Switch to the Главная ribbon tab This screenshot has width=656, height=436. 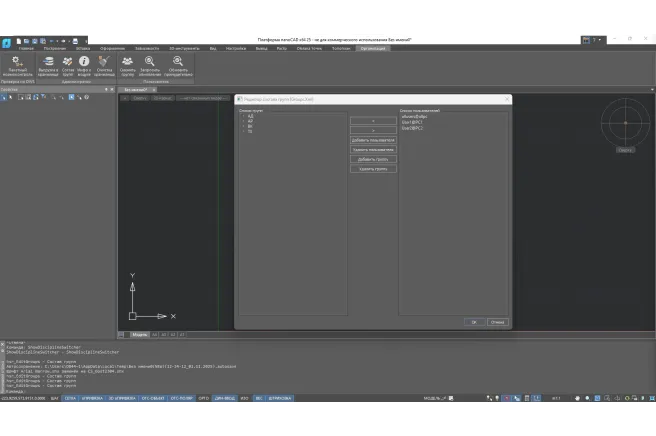(25, 48)
